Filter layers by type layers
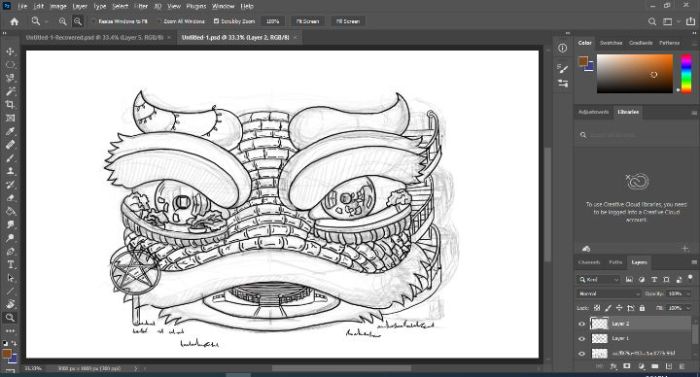700x377 pixels. click(x=654, y=280)
